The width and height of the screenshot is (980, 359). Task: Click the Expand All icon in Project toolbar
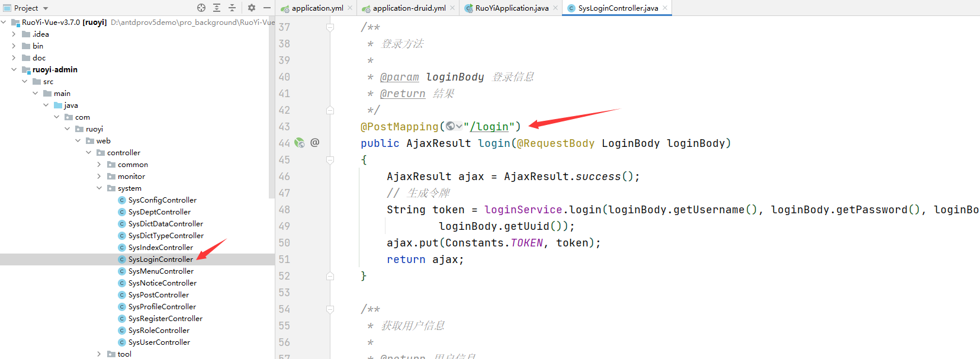pyautogui.click(x=217, y=8)
